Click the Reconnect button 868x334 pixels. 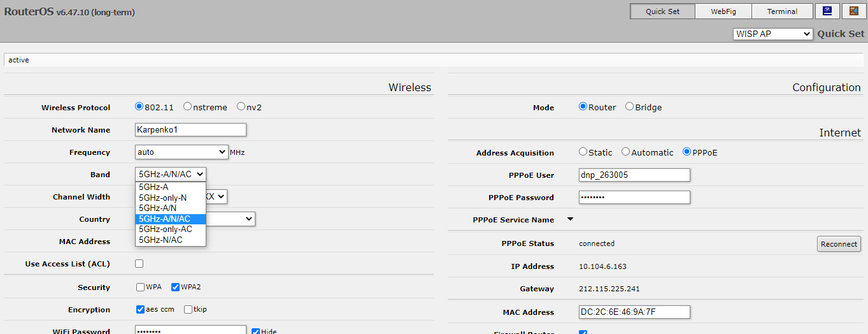coord(839,244)
